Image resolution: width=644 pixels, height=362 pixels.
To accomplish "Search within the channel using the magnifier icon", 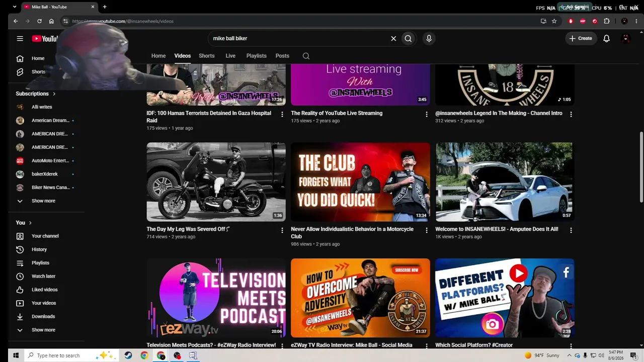I will pyautogui.click(x=306, y=56).
